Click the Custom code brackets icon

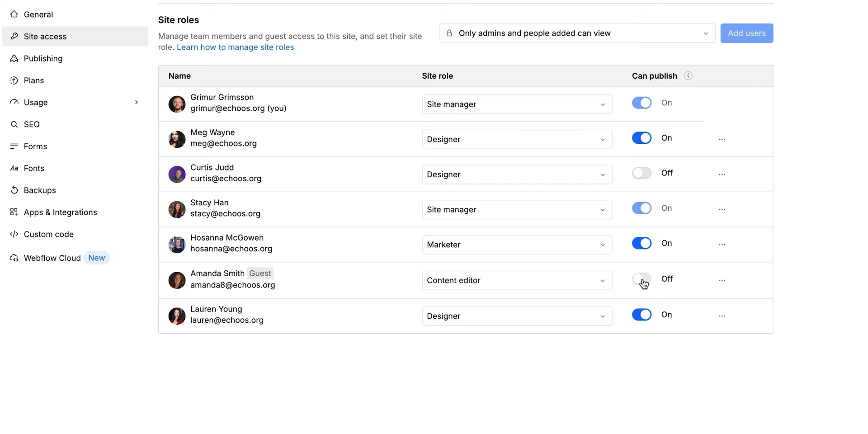coord(14,234)
